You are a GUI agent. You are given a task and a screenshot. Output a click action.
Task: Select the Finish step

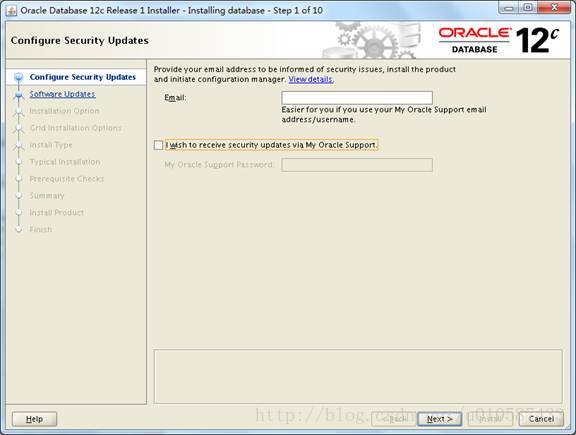[x=40, y=230]
